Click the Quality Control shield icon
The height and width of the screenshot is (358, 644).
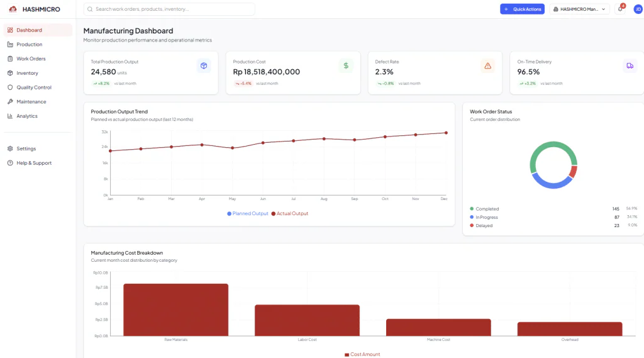coord(10,87)
